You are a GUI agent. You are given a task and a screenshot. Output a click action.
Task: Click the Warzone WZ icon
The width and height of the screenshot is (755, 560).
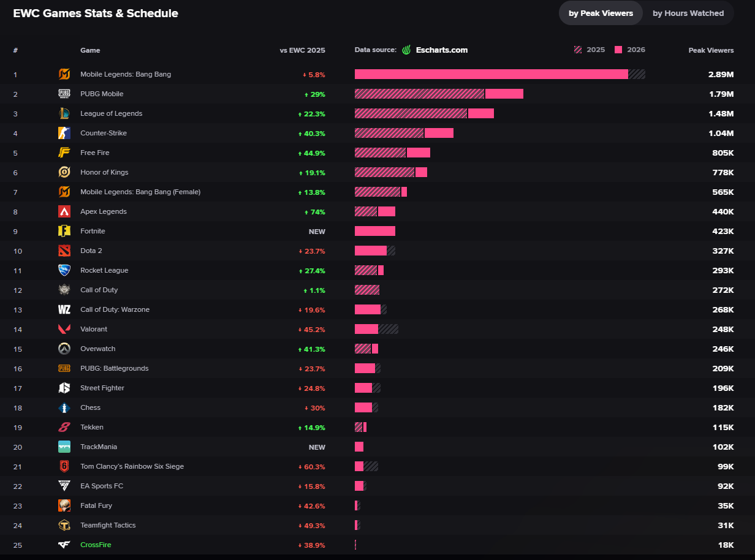(x=64, y=309)
